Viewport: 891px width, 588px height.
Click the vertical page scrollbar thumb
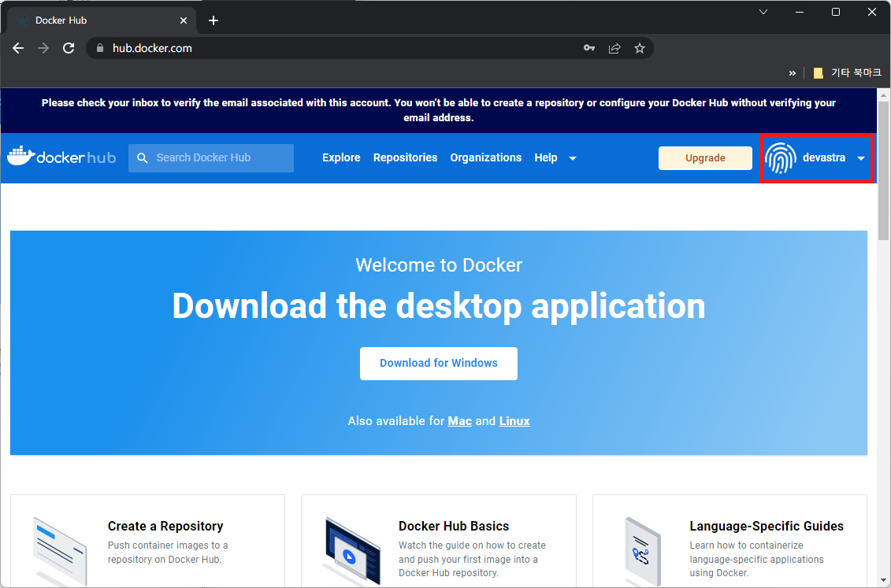tap(884, 170)
